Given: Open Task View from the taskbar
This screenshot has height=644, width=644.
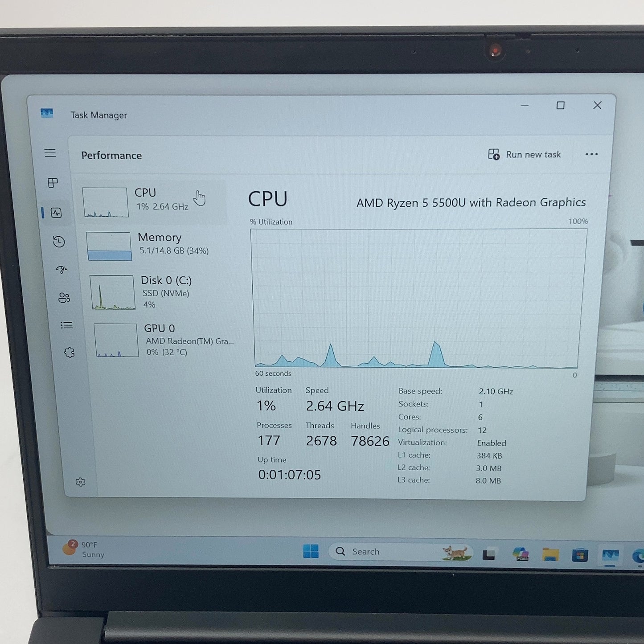Looking at the screenshot, I should 489,554.
